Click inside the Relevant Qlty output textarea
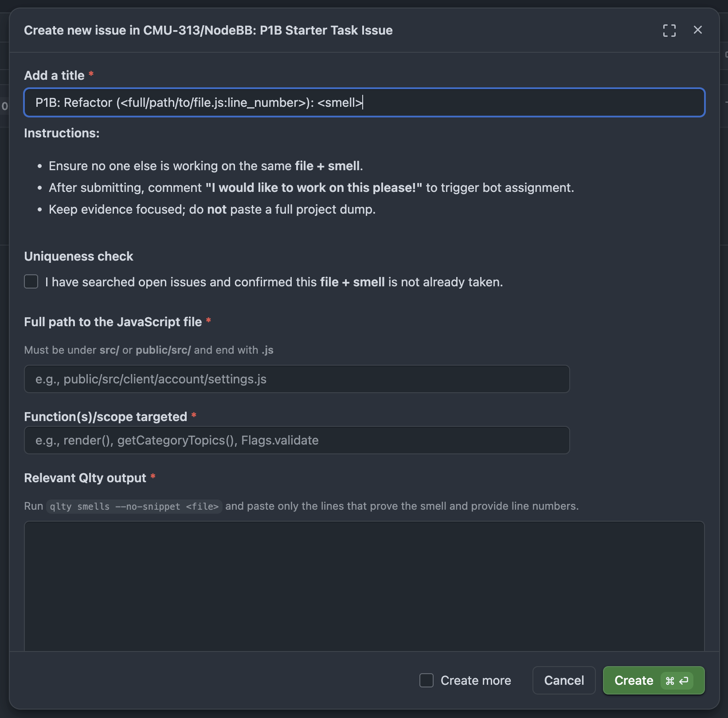728x718 pixels. pyautogui.click(x=364, y=586)
